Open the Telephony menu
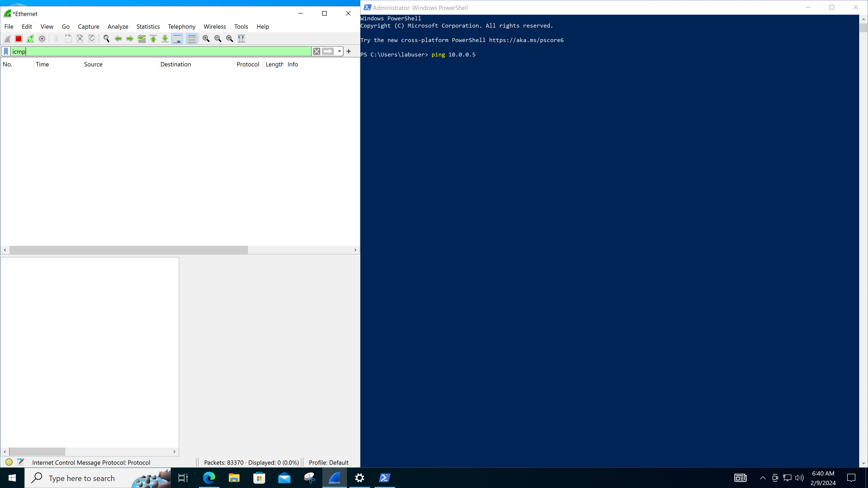The width and height of the screenshot is (868, 488). click(182, 27)
